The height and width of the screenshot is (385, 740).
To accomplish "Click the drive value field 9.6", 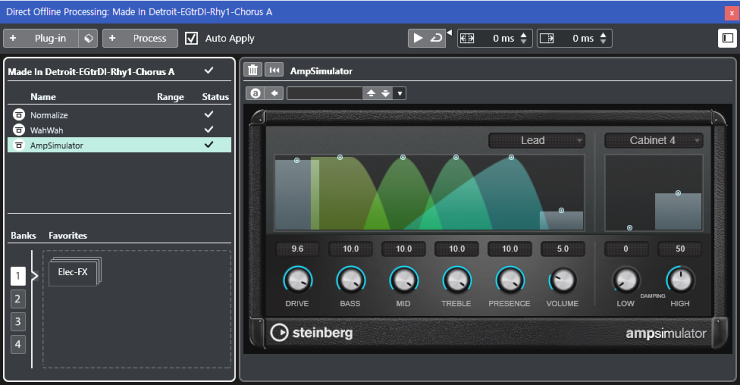I will coord(297,249).
